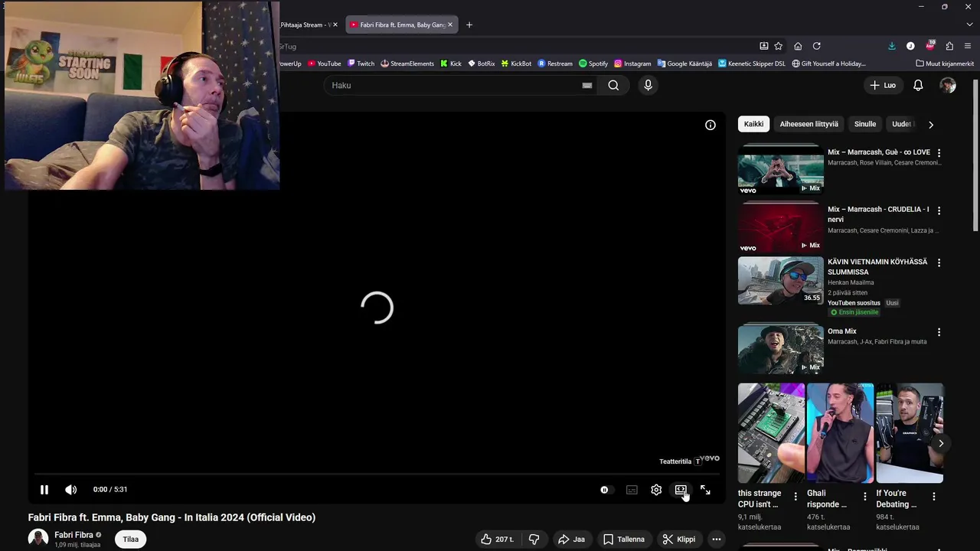980x551 pixels.
Task: Open the browser downloads icon
Action: coord(892,46)
